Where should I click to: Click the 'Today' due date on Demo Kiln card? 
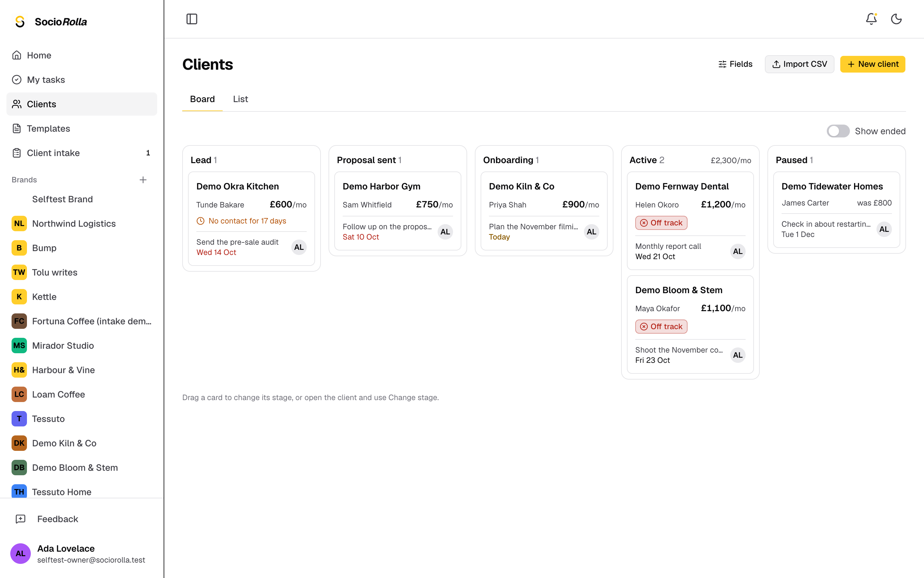(500, 237)
